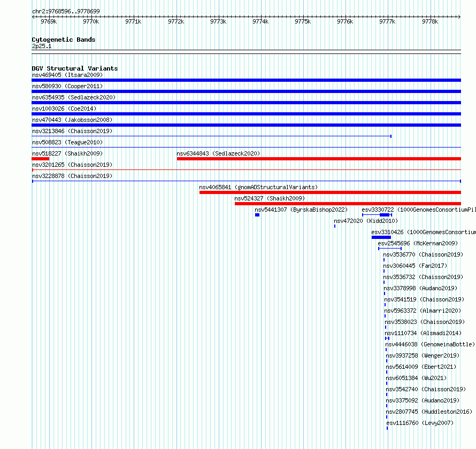Select nsv508823 (Teague2010) variant label
Screen dimensions: 476x449
pos(67,142)
